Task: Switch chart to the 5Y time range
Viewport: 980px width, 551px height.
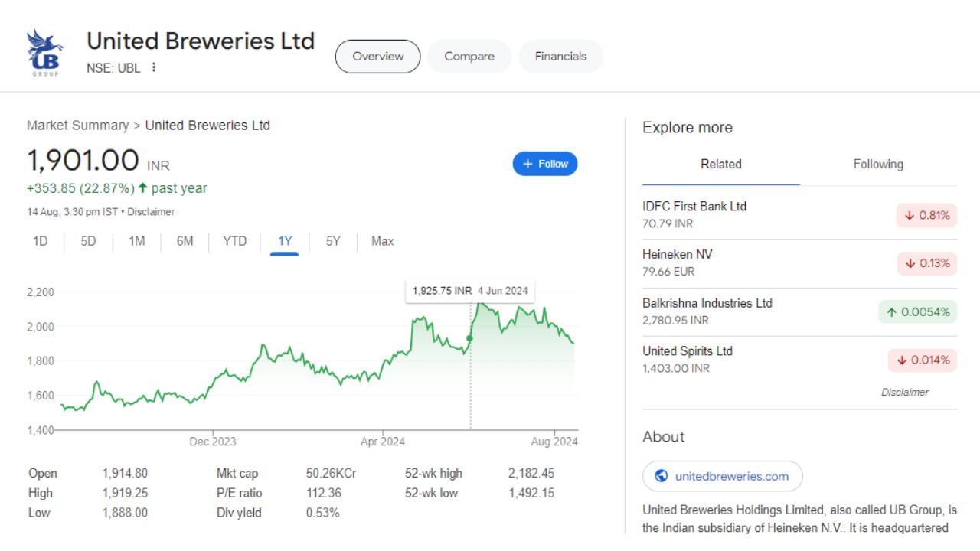Action: tap(332, 241)
